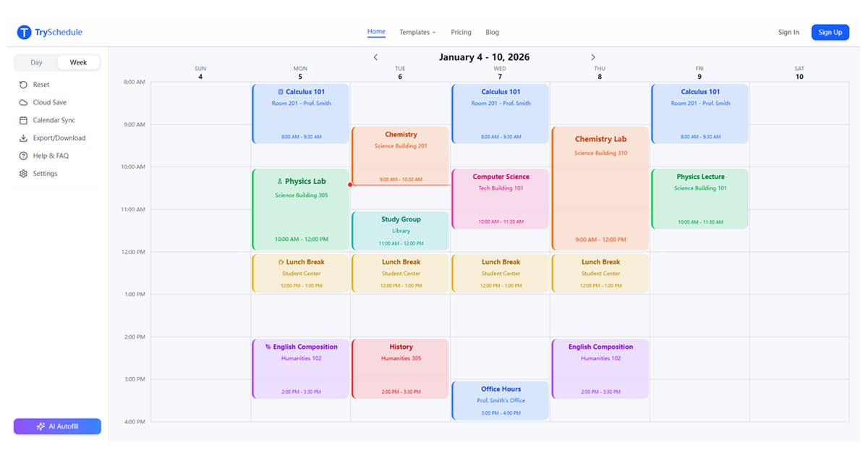The width and height of the screenshot is (868, 456).
Task: Click the Calendar Sync calendar icon
Action: click(23, 120)
